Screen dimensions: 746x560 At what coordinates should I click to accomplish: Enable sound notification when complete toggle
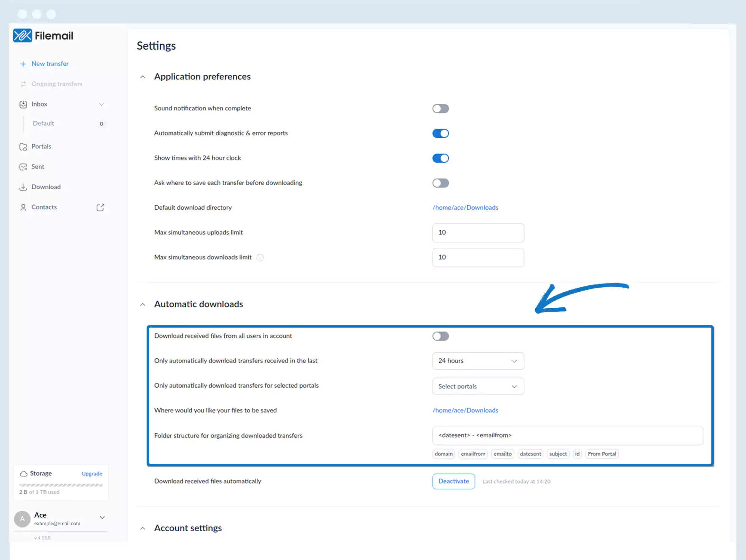click(x=441, y=109)
